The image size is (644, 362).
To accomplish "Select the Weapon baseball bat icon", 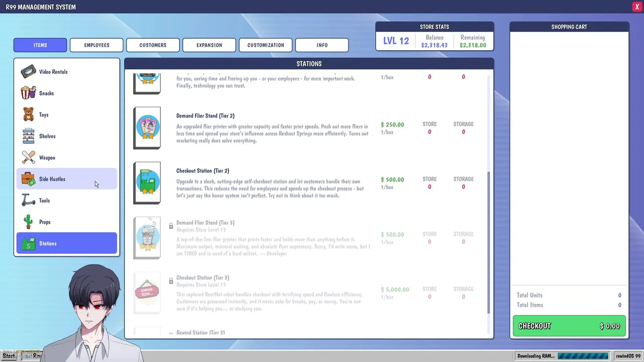I will (28, 157).
